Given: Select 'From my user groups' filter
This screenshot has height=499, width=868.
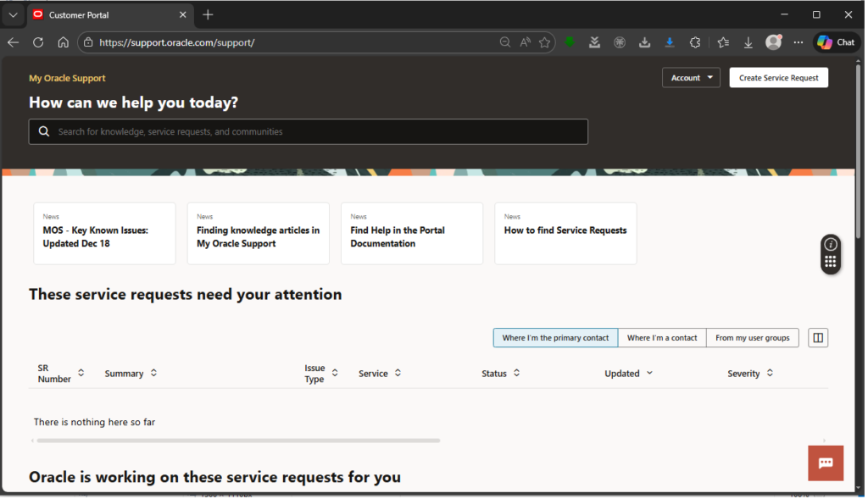Looking at the screenshot, I should [752, 338].
